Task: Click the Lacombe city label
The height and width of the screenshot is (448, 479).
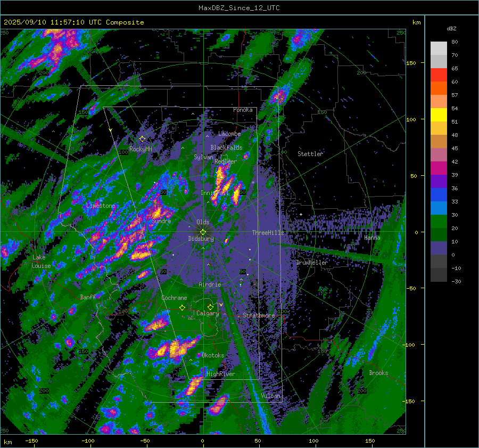Action: click(x=229, y=134)
